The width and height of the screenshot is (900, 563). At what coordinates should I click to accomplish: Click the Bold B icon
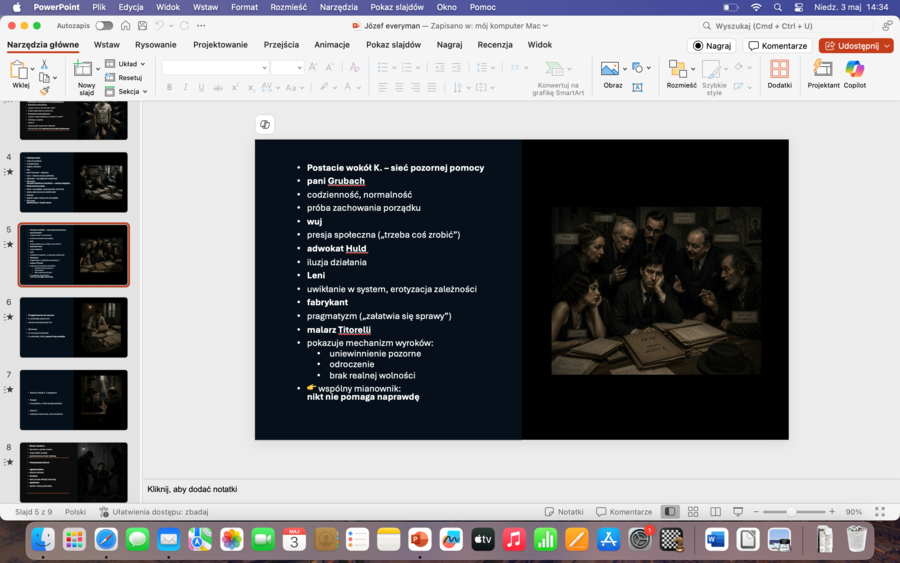tap(169, 87)
